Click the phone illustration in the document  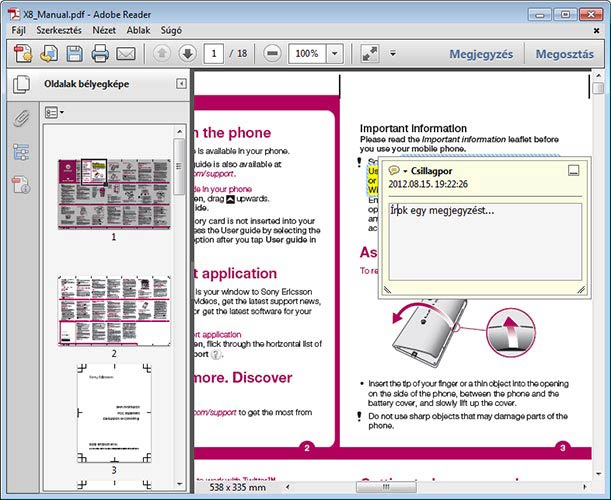(431, 333)
